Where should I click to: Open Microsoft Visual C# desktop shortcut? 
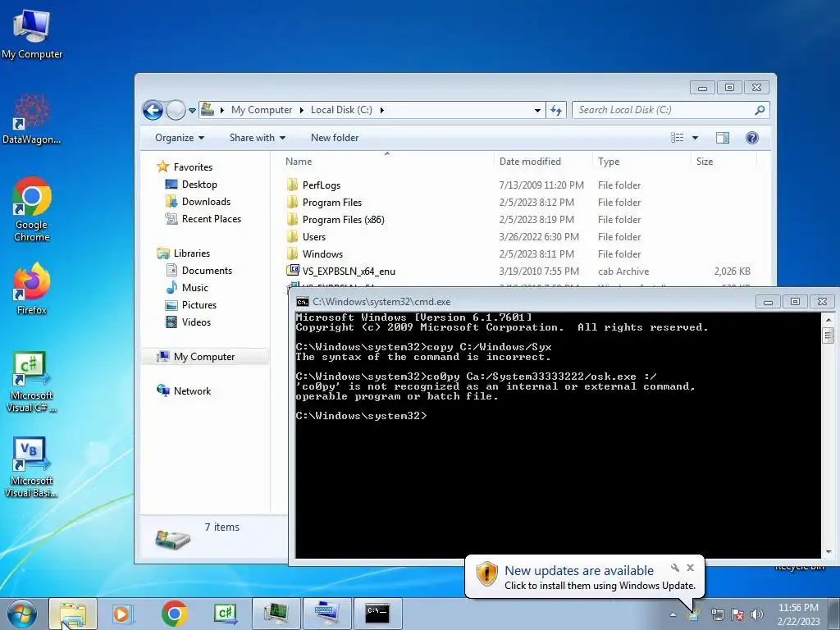click(x=32, y=382)
